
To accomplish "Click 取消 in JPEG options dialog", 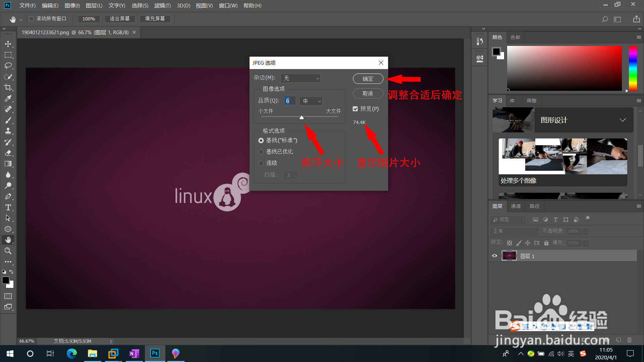I will point(368,94).
